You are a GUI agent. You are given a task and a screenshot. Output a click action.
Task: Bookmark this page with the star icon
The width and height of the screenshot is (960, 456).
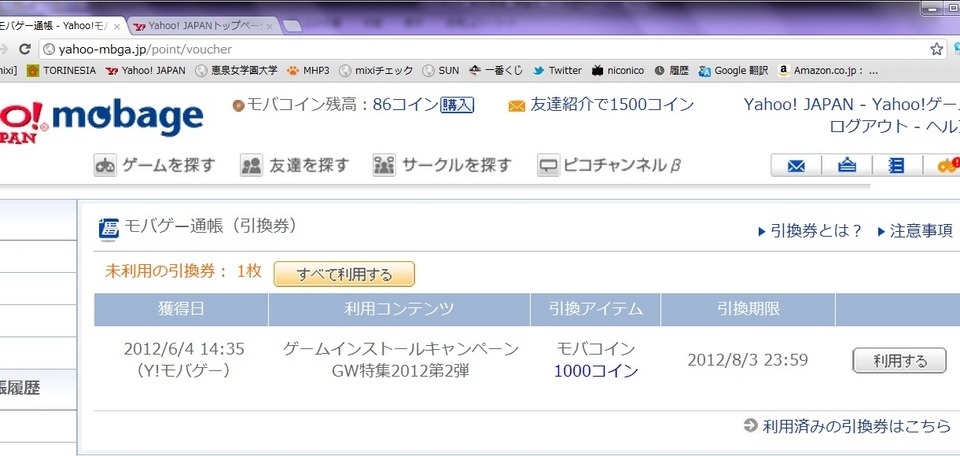(x=936, y=49)
